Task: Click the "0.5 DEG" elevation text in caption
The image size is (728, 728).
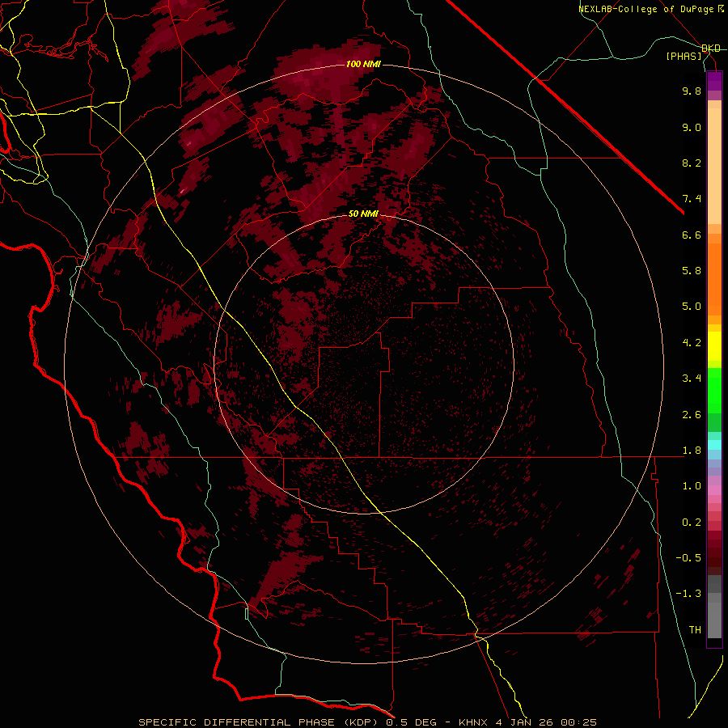Action: point(412,722)
